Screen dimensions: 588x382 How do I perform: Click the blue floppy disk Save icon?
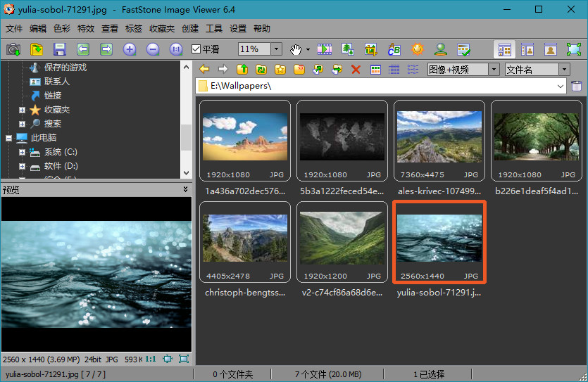click(60, 49)
